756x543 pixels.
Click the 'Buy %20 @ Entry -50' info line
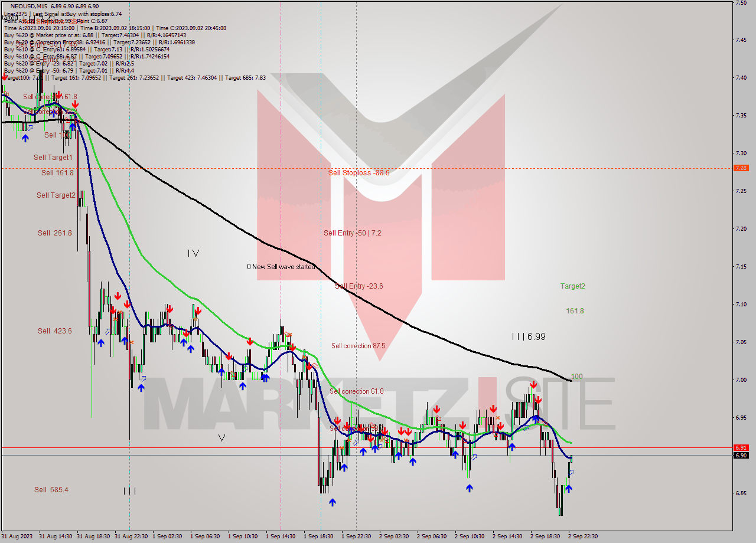click(x=69, y=70)
